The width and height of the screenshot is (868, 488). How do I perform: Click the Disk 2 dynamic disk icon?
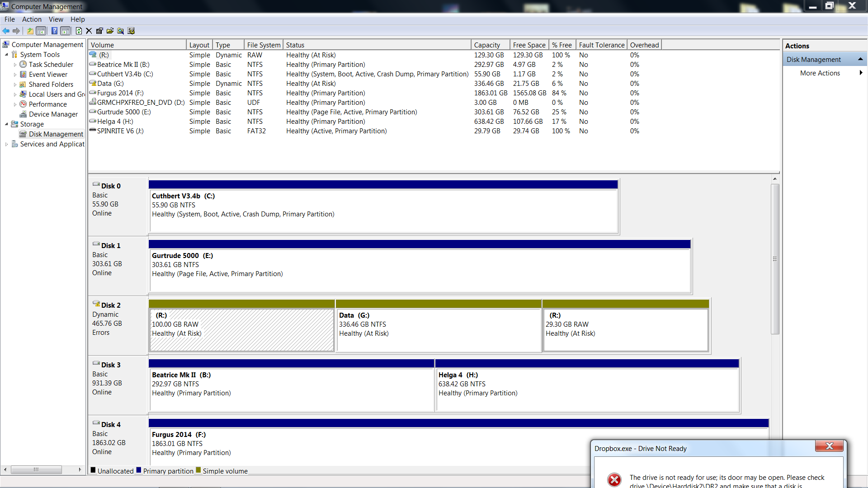pos(96,304)
